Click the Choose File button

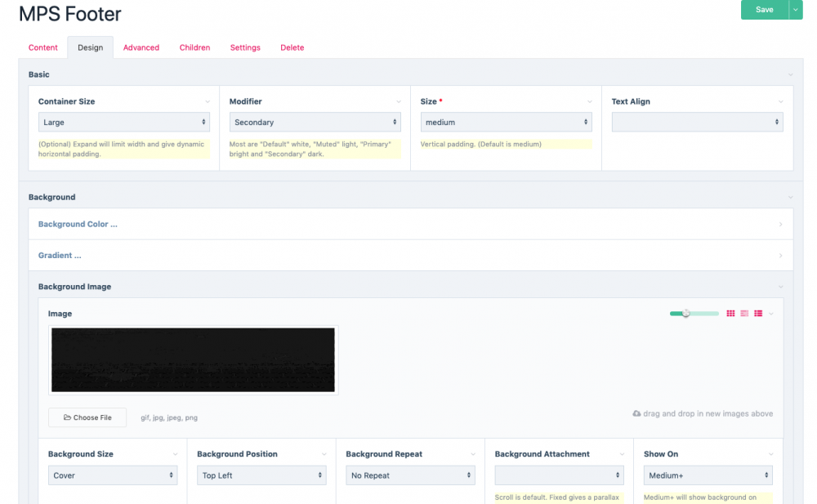87,417
